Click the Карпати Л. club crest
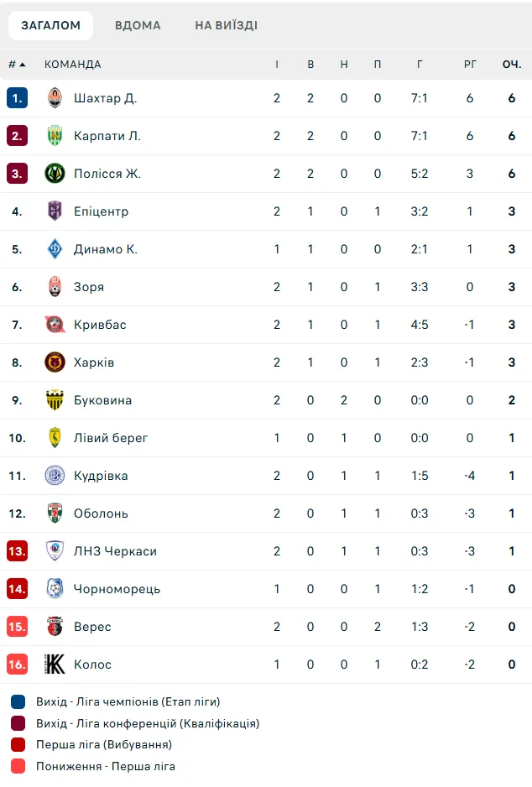The image size is (532, 787). tap(55, 136)
